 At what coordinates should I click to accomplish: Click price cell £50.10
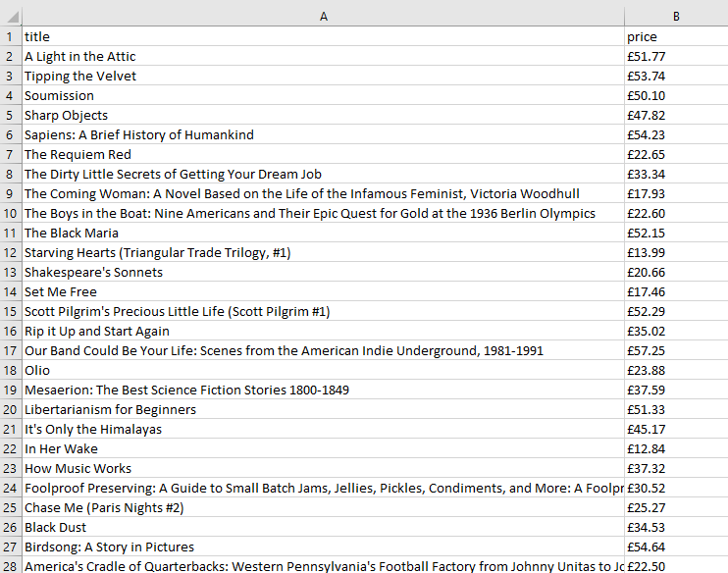(676, 95)
